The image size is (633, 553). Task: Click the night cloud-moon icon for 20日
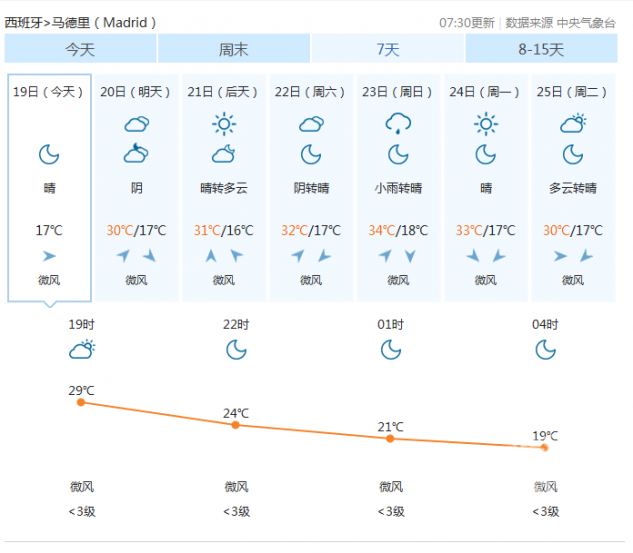[136, 153]
